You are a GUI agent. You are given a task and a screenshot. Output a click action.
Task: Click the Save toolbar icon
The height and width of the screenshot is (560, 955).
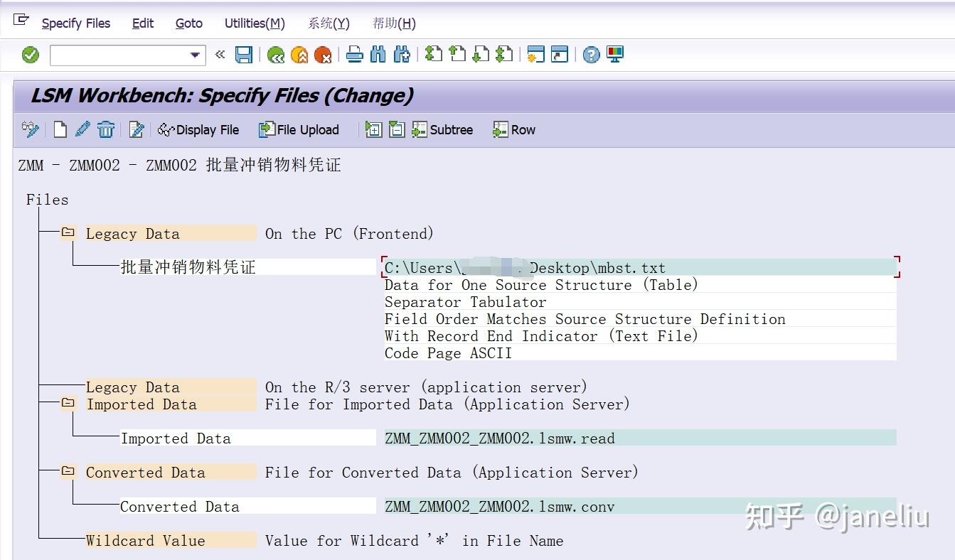243,55
